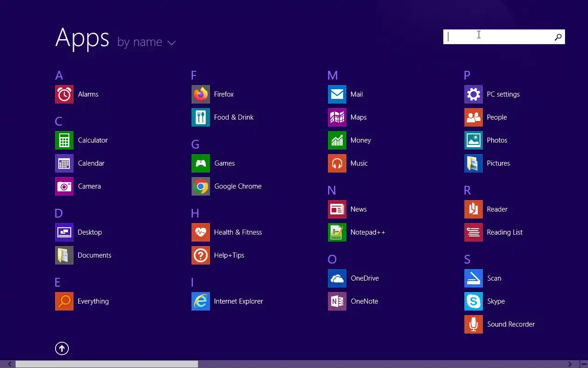Open the Calendar app icon
The image size is (588, 368).
pos(64,163)
